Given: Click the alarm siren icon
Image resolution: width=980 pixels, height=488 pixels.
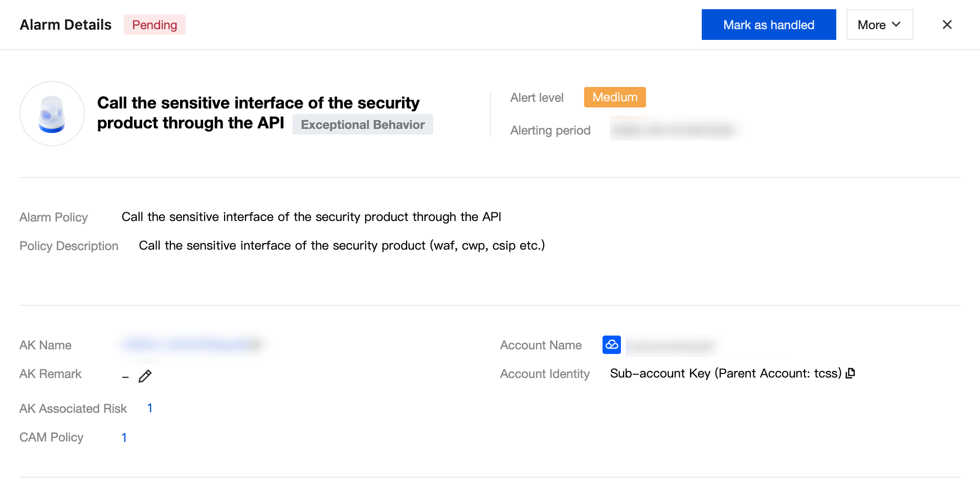Looking at the screenshot, I should [52, 114].
